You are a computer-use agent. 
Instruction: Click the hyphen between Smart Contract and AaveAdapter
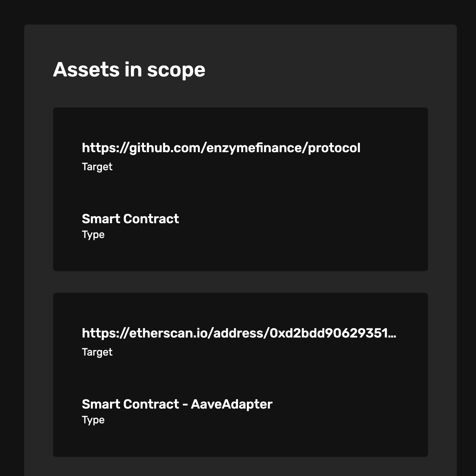coord(185,405)
